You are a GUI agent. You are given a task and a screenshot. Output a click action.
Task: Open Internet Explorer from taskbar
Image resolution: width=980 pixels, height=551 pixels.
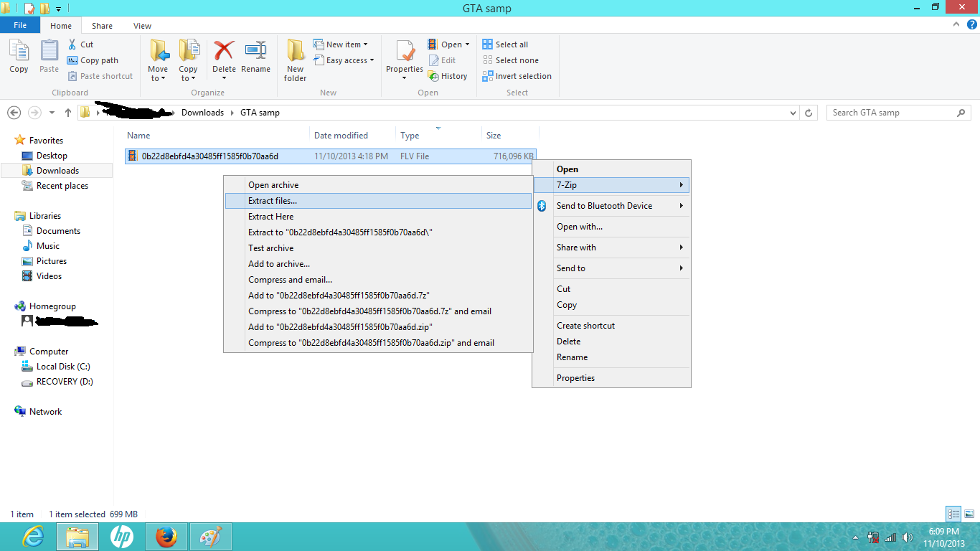(x=33, y=537)
